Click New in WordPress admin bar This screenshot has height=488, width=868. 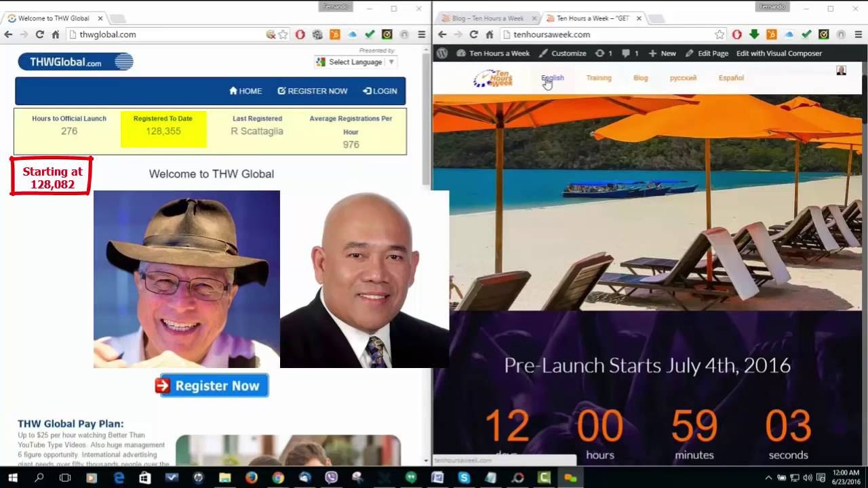coord(662,53)
